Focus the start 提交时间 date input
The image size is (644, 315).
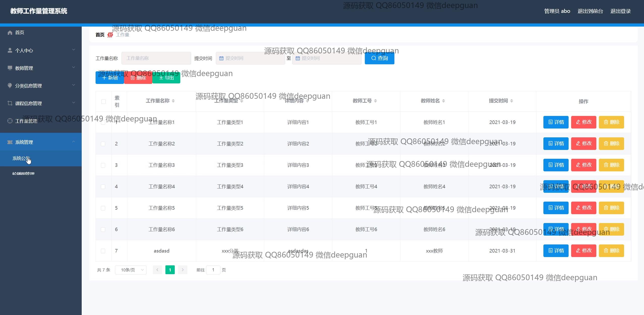click(250, 58)
